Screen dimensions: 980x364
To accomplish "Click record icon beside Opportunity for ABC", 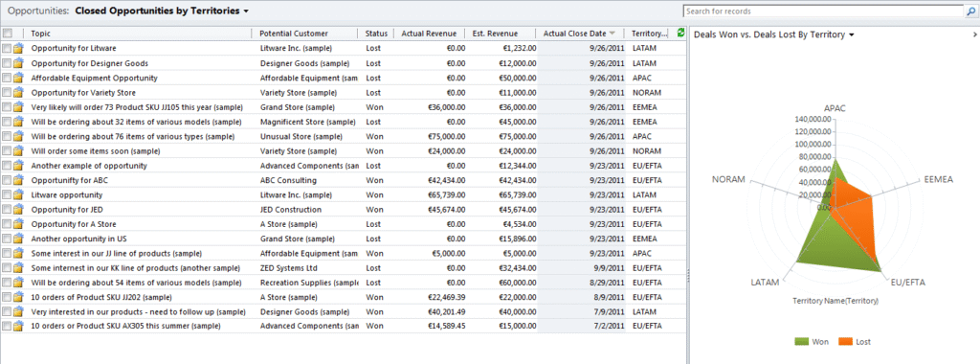I will [18, 180].
